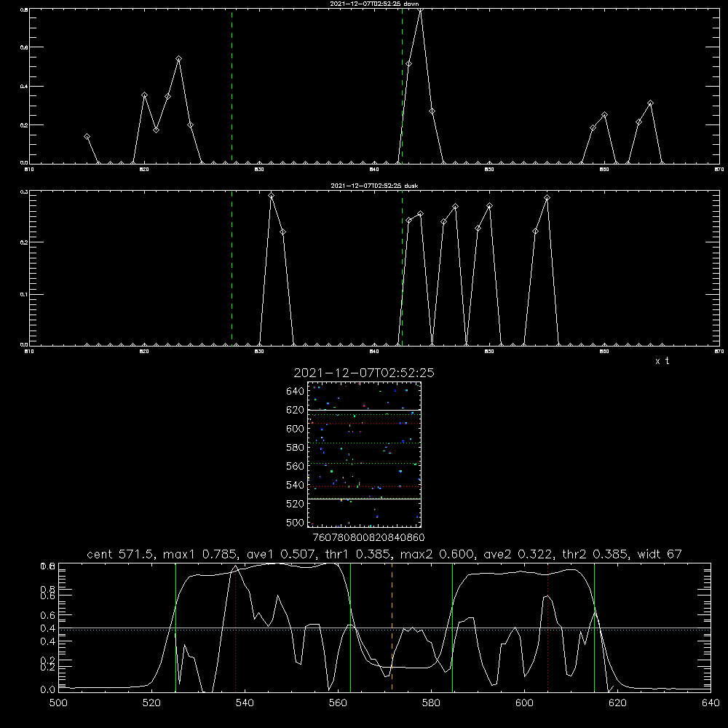This screenshot has height=728, width=728.
Task: Pick the dusk peak diamond marker at 850
Action: (x=489, y=206)
